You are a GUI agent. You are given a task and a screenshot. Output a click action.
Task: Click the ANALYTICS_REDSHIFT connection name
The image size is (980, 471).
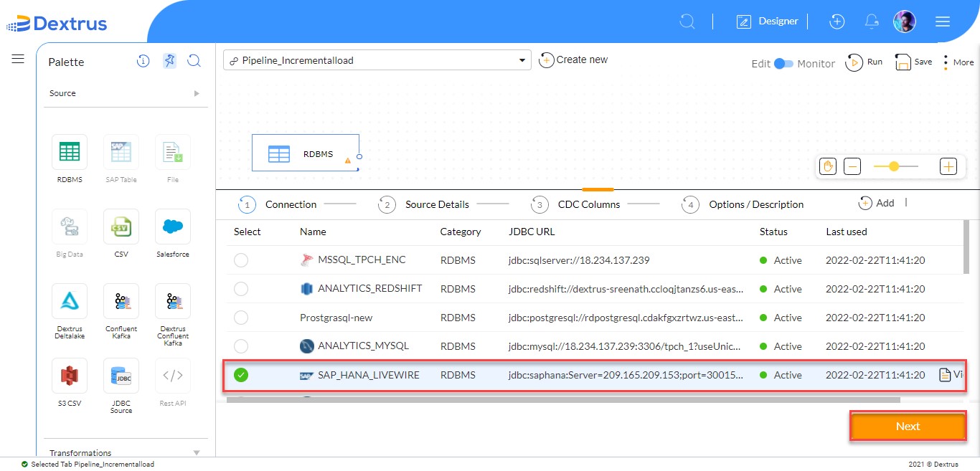tap(370, 288)
